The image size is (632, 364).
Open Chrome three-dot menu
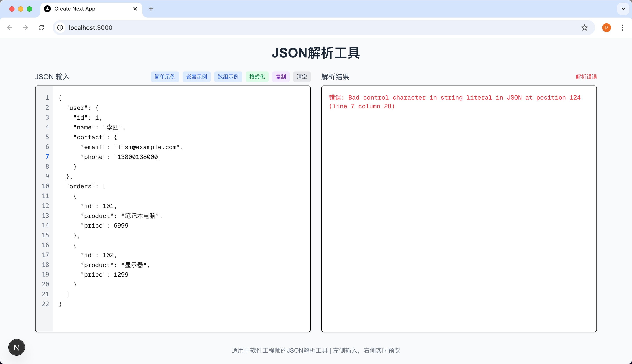[x=622, y=27]
